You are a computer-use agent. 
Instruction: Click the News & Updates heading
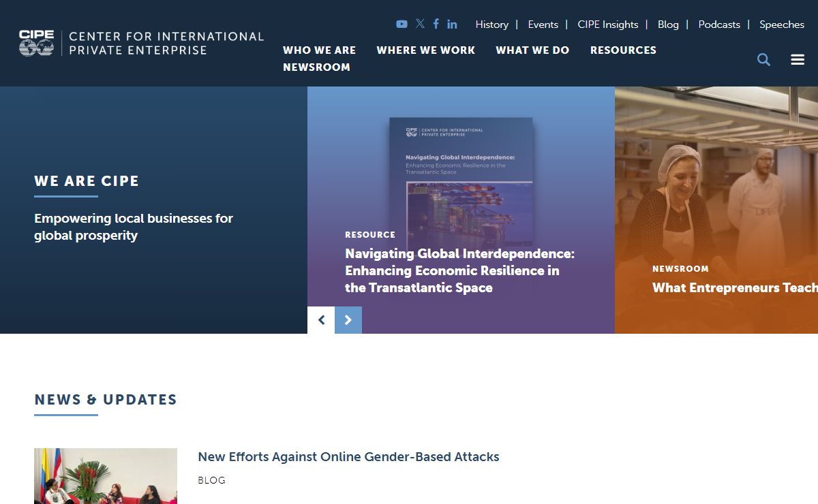coord(106,400)
